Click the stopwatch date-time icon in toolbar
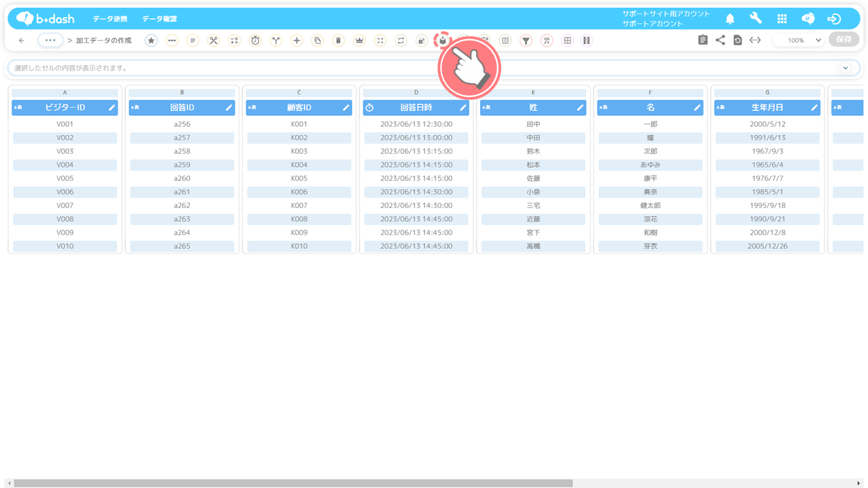The image size is (868, 488). point(255,41)
